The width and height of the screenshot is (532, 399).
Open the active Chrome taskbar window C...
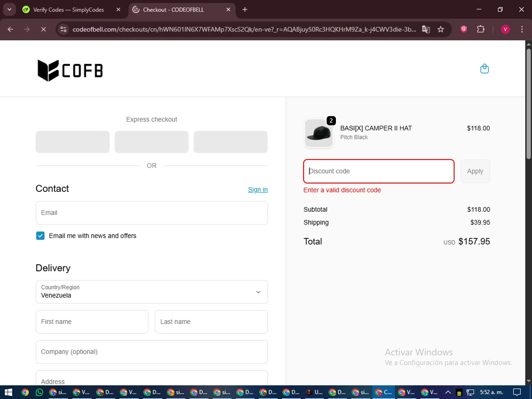click(384, 392)
